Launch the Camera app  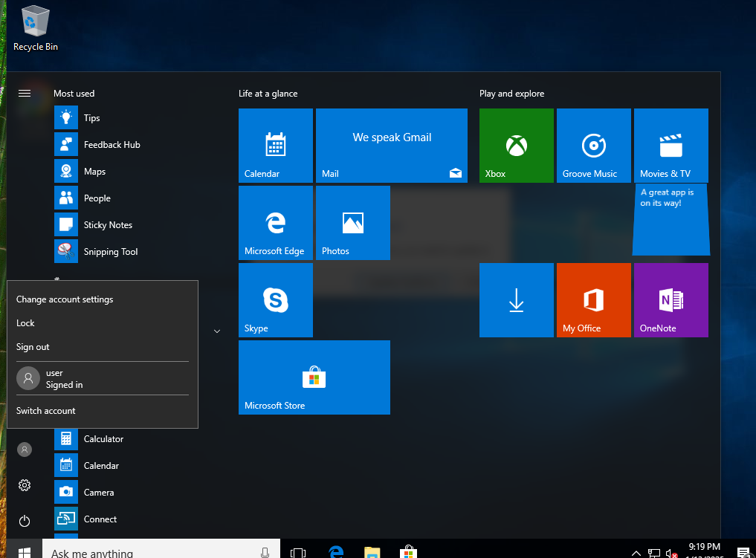point(99,493)
